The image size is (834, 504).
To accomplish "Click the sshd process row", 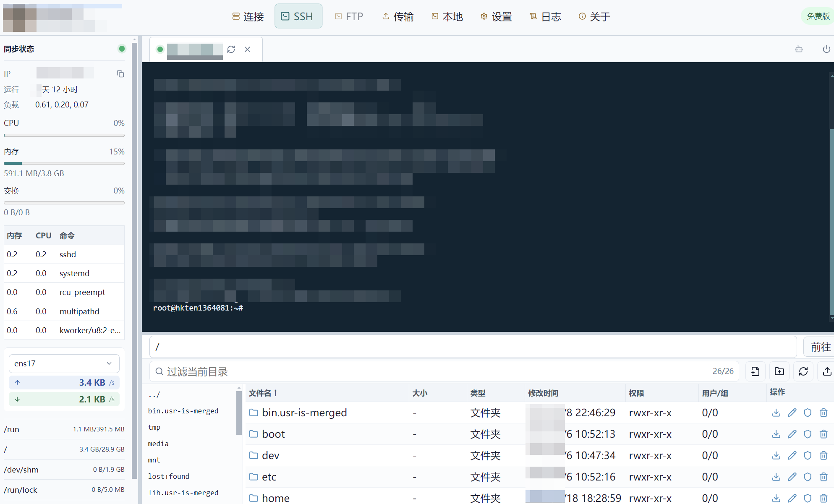I will tap(64, 254).
